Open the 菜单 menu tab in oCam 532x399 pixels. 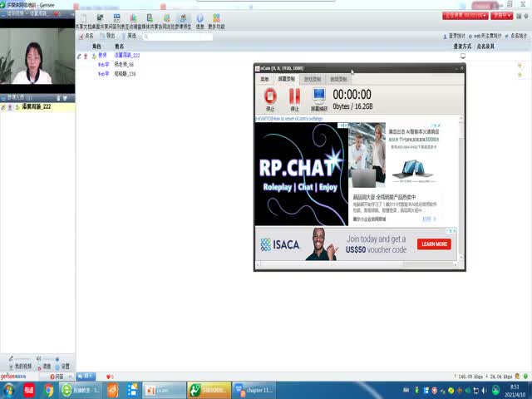coord(264,79)
